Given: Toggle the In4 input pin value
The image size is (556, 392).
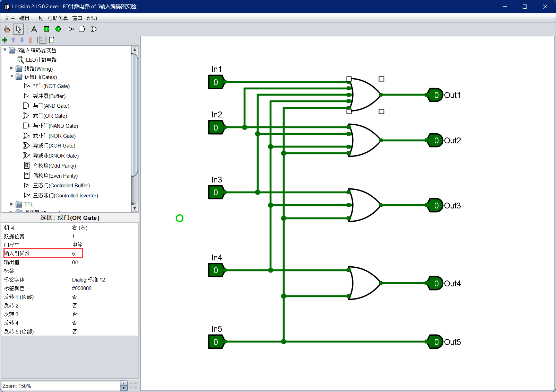Looking at the screenshot, I should pos(216,270).
